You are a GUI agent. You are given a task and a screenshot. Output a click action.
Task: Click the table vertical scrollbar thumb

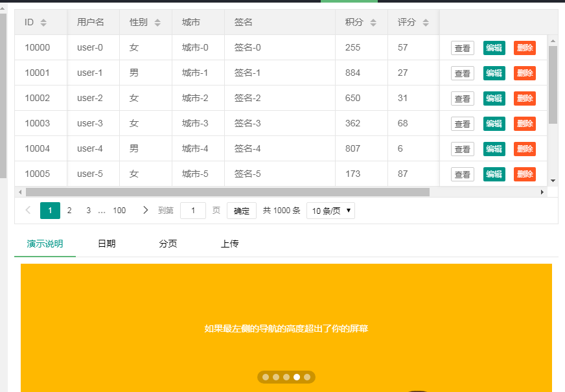click(553, 85)
